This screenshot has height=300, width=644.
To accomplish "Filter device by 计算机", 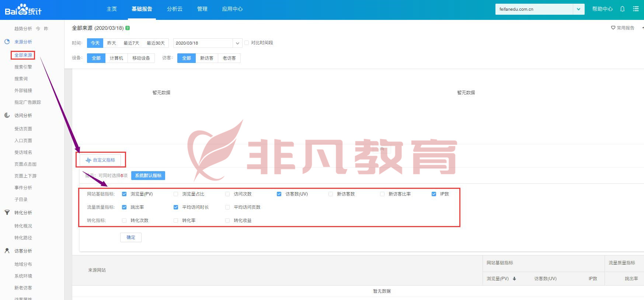I will coord(116,58).
